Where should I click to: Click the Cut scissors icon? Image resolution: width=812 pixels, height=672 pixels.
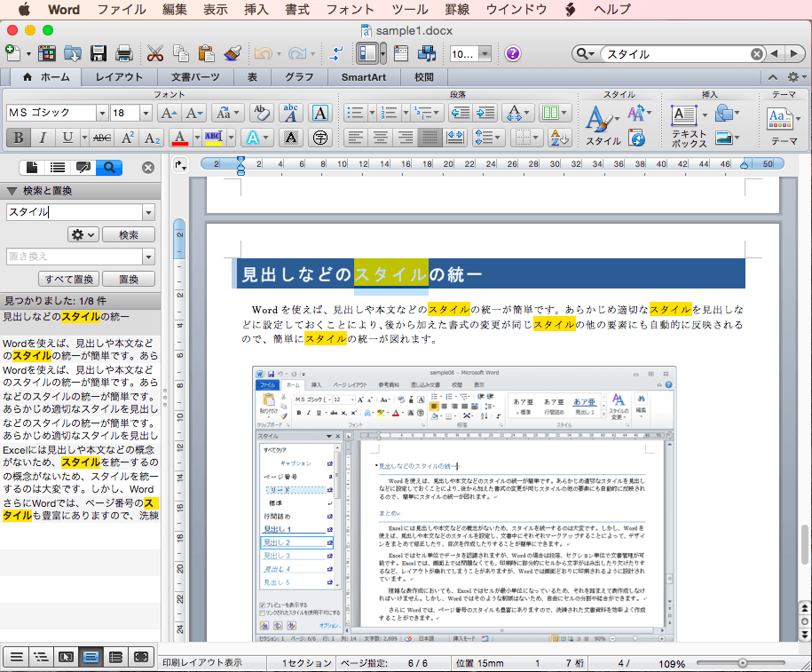pos(154,53)
